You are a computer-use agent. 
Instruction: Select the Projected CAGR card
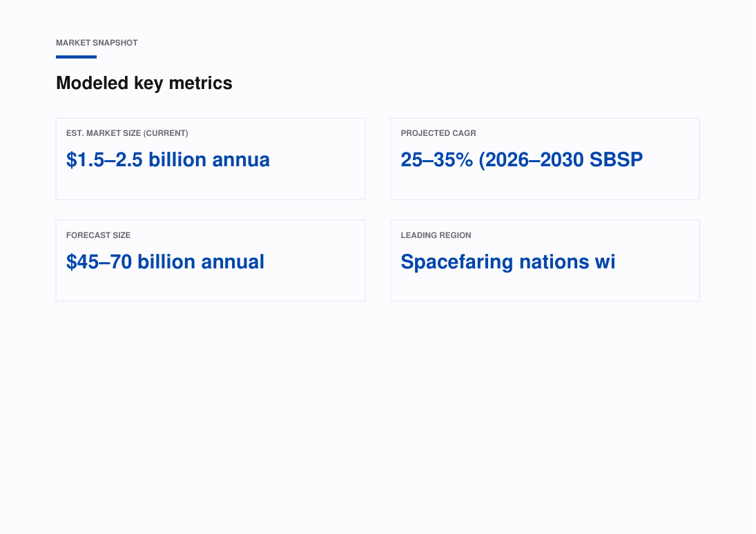(545, 159)
